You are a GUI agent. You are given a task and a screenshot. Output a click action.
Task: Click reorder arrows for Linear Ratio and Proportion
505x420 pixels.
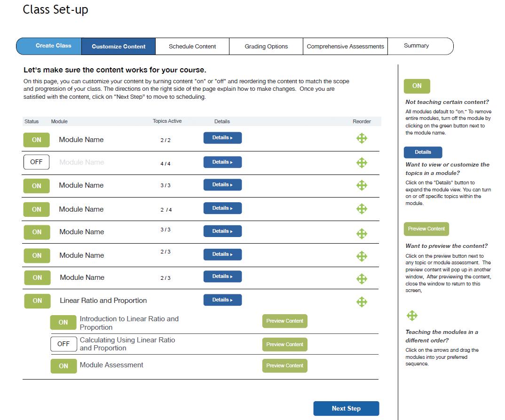362,301
